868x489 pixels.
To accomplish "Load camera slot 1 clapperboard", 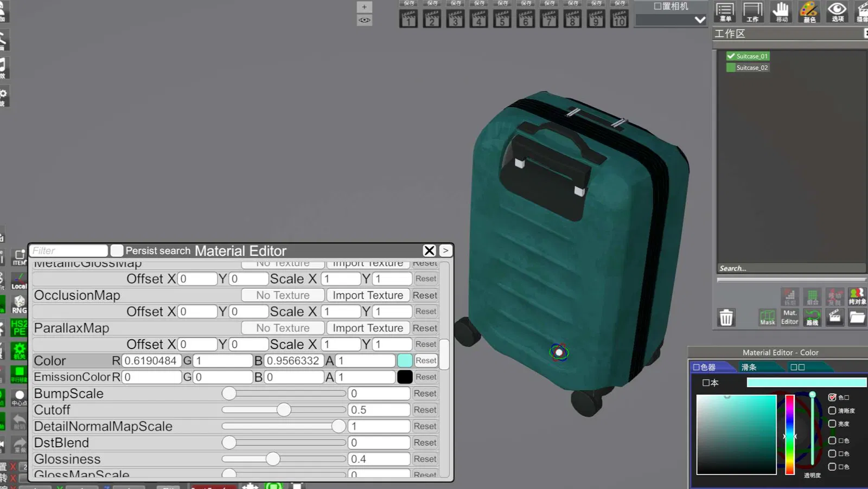I will tap(409, 19).
